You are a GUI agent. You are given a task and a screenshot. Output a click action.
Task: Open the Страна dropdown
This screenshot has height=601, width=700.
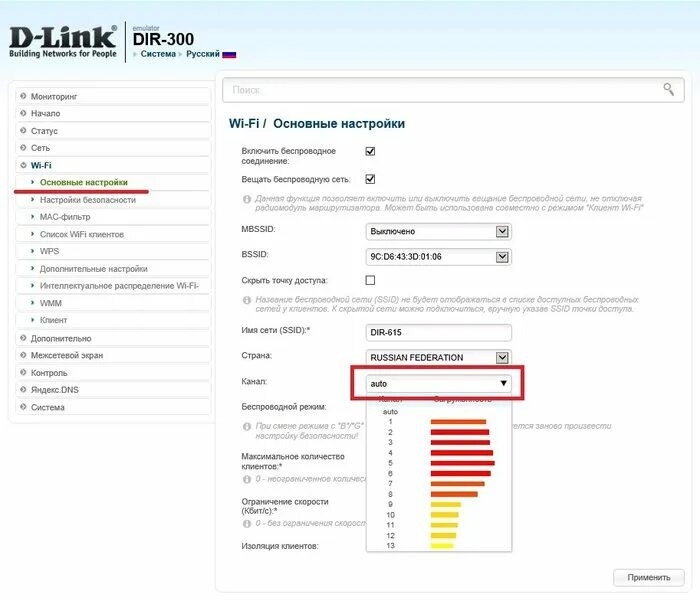438,357
